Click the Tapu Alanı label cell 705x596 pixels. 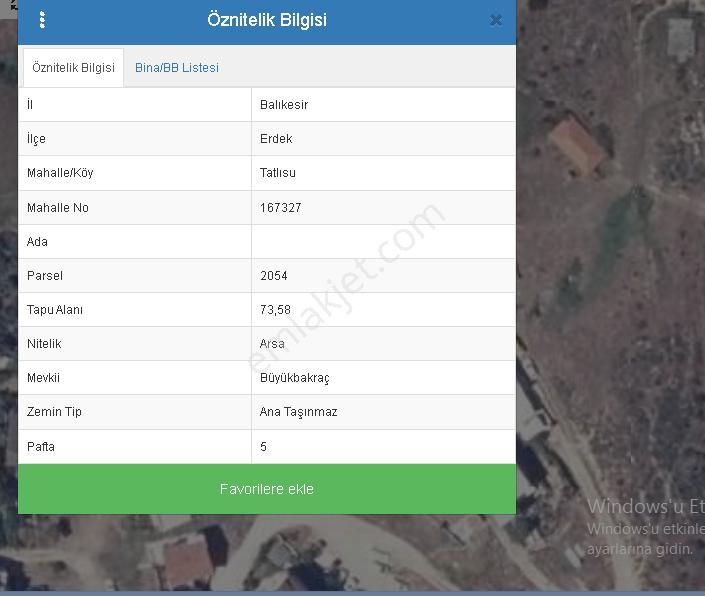[x=135, y=310]
